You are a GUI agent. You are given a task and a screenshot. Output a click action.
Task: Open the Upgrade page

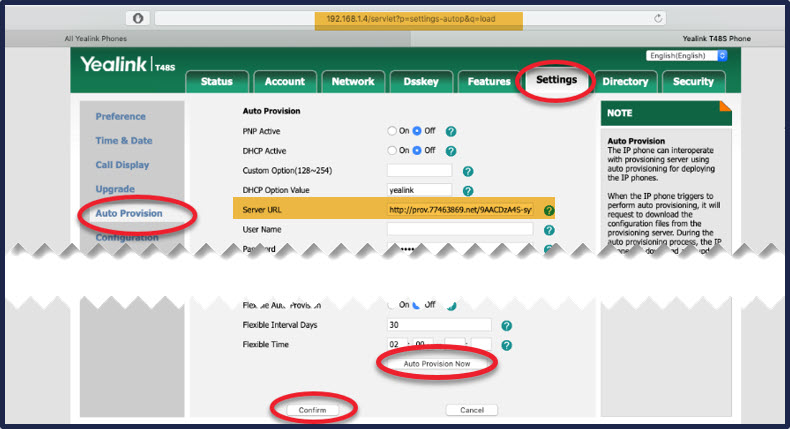115,189
